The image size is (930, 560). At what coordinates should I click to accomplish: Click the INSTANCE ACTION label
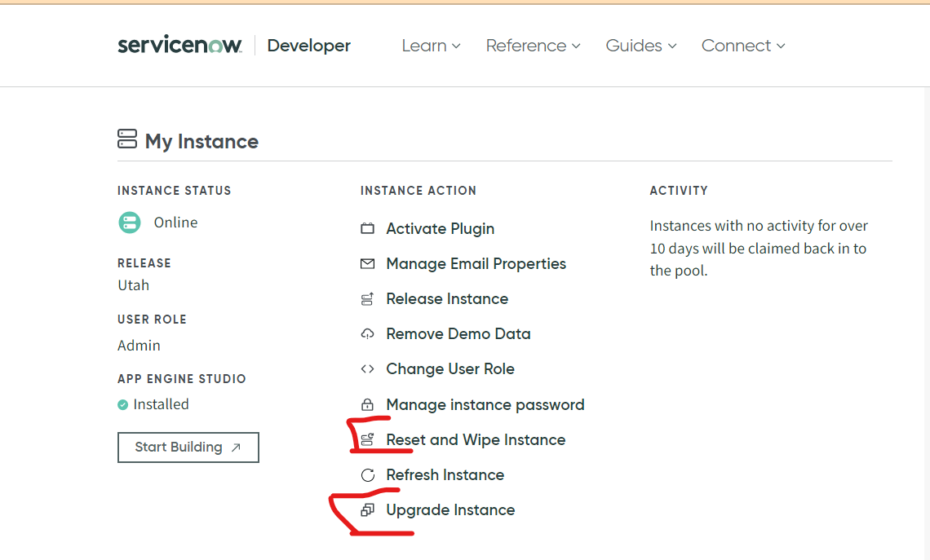[x=418, y=191]
